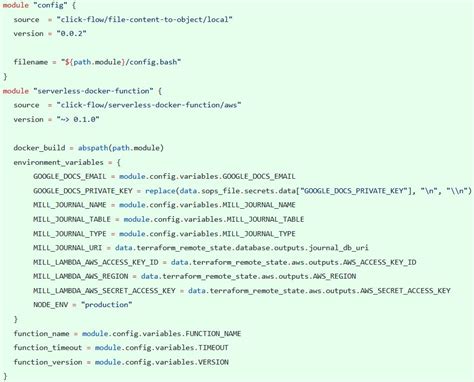Click the AWS_REGION output reference
Viewport: 474px width, 382px height.
point(335,276)
